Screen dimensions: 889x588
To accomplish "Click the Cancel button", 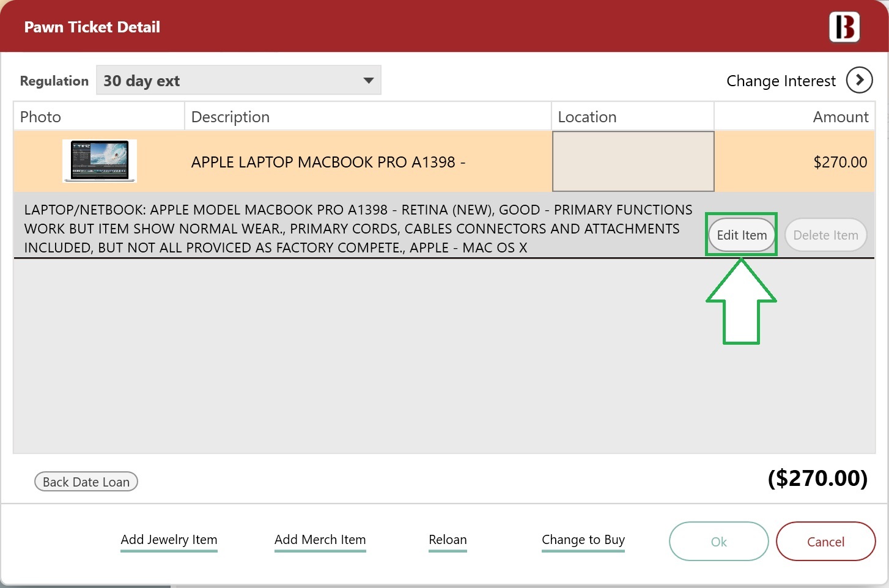I will coord(825,542).
